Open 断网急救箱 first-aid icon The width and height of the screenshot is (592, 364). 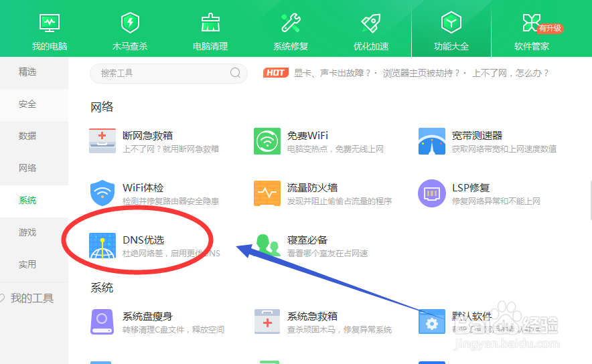click(x=102, y=141)
